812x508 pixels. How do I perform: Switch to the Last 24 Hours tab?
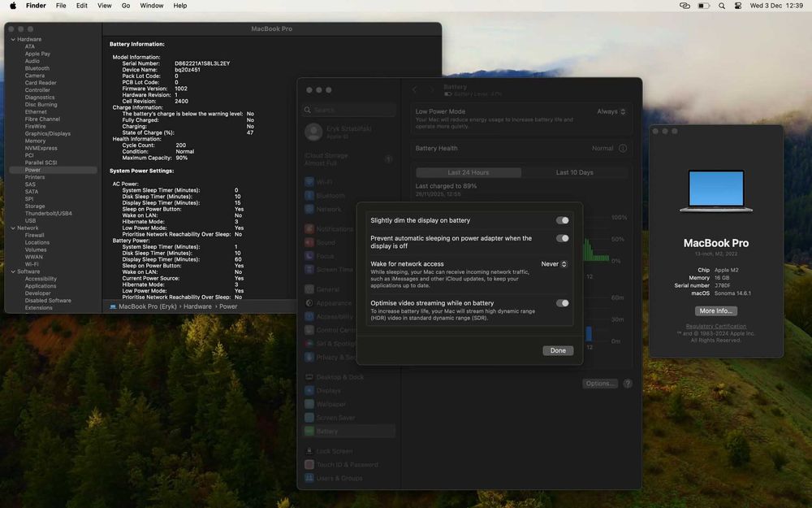[x=469, y=172]
